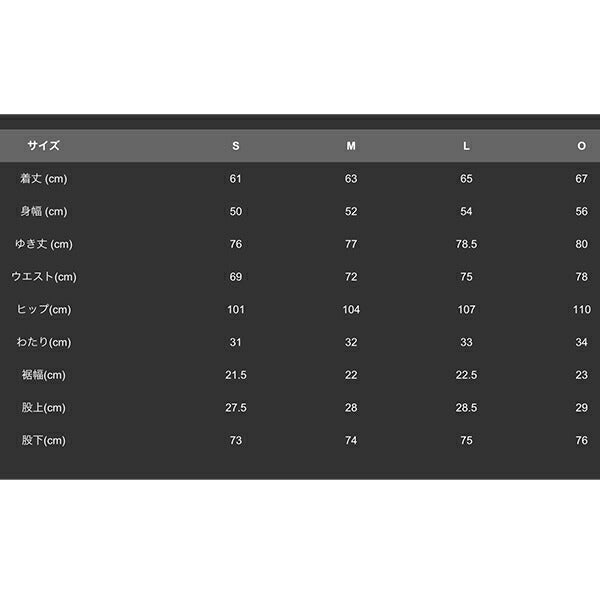This screenshot has height=600, width=600.
Task: Click the わたり(cm) row label
Action: 44,342
